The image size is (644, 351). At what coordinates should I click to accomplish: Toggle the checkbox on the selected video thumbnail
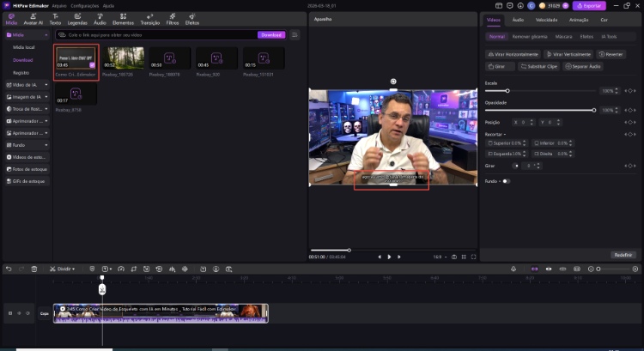[x=92, y=64]
